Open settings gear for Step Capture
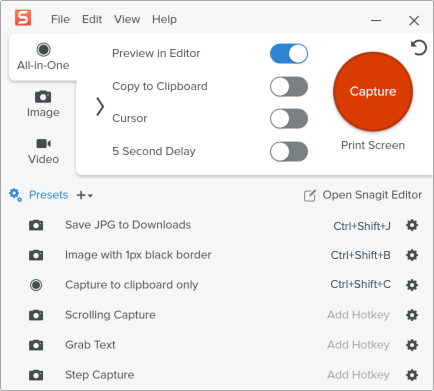This screenshot has width=434, height=391. tap(412, 375)
